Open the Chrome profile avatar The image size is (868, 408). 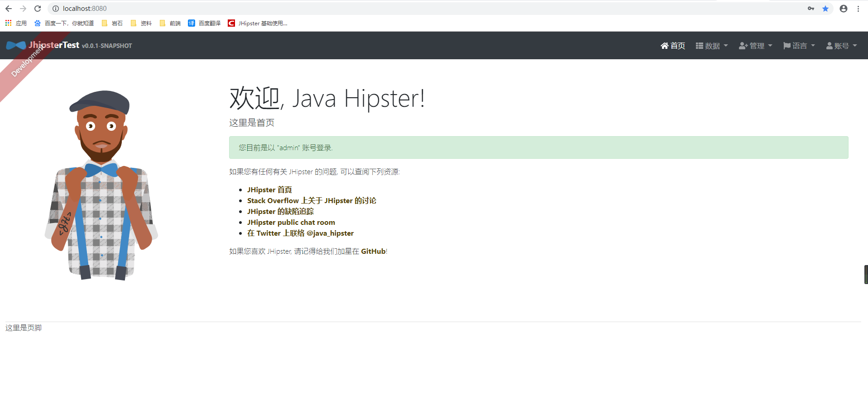coord(844,9)
